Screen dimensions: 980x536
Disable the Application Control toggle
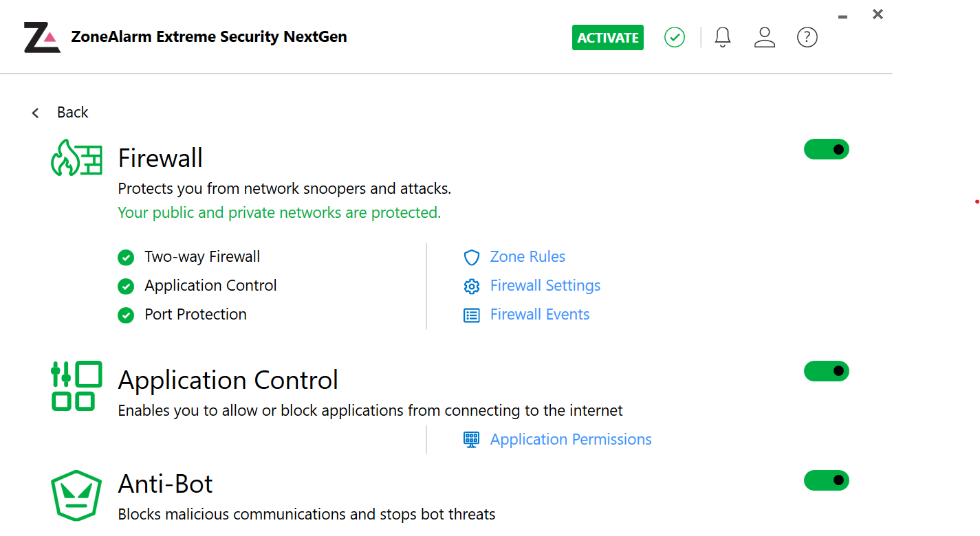point(827,371)
